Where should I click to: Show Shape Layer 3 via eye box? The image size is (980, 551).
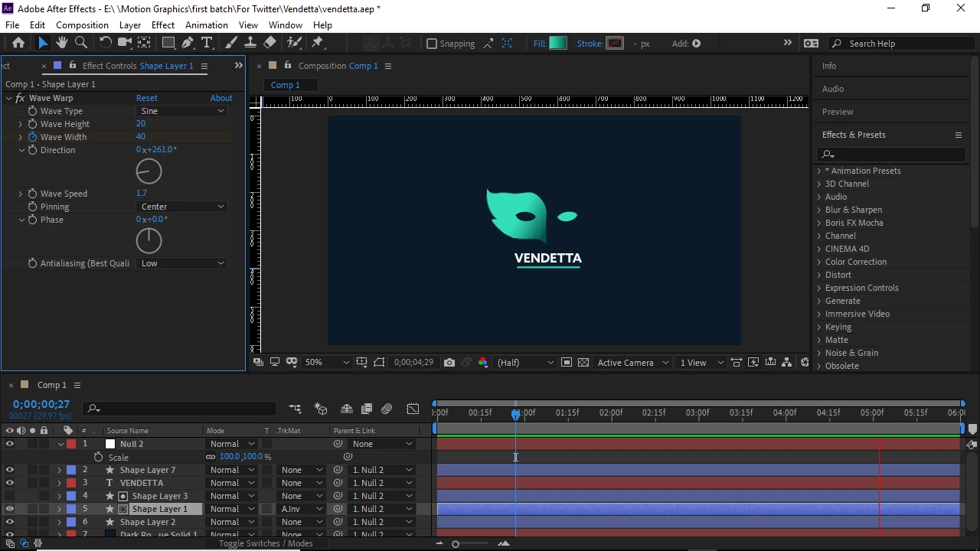(10, 496)
